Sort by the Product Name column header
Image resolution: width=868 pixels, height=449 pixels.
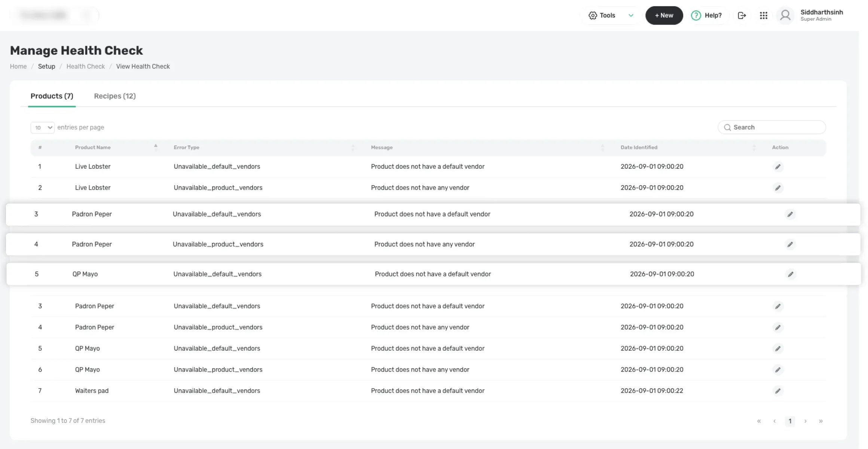(x=93, y=147)
